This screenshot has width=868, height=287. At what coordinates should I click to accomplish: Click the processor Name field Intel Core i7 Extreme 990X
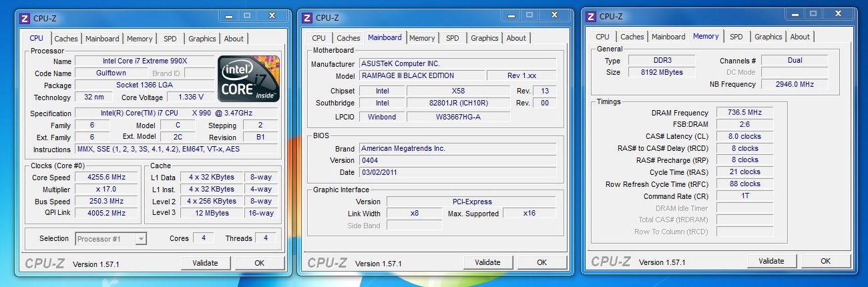[x=144, y=61]
